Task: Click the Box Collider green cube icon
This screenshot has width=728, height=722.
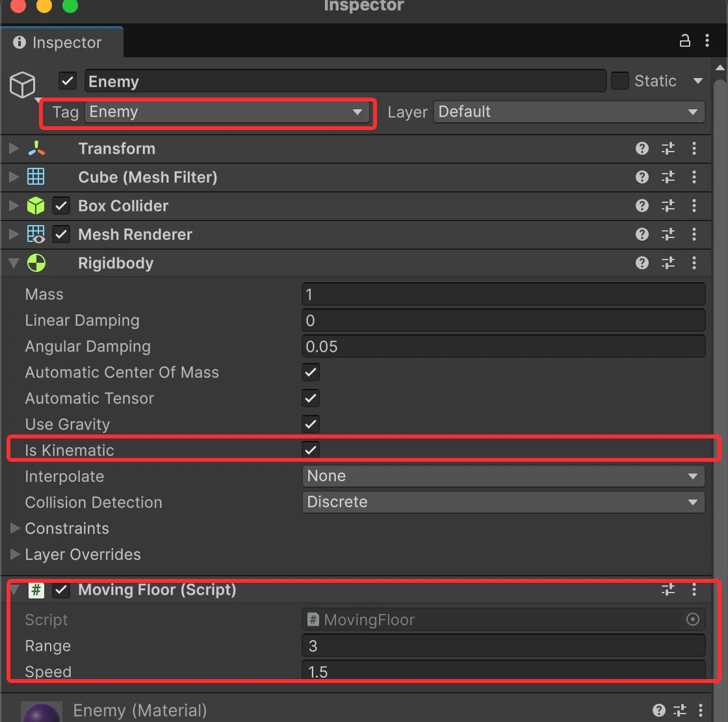Action: point(36,206)
